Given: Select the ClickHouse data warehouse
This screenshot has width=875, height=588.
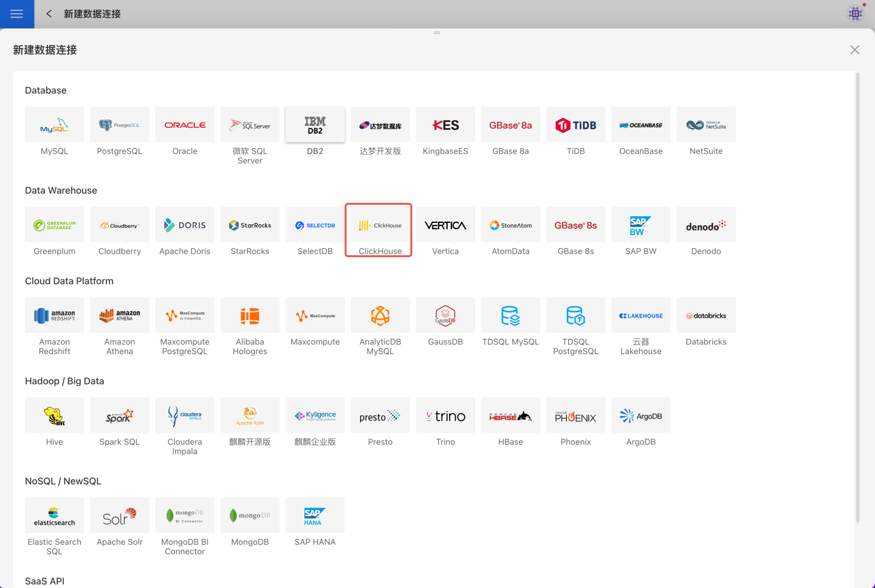Looking at the screenshot, I should tap(380, 226).
